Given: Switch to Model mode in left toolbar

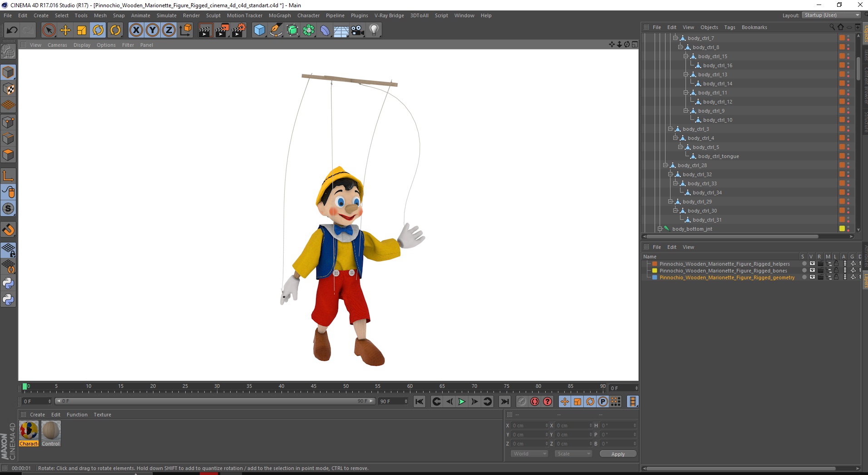Looking at the screenshot, I should (x=8, y=72).
